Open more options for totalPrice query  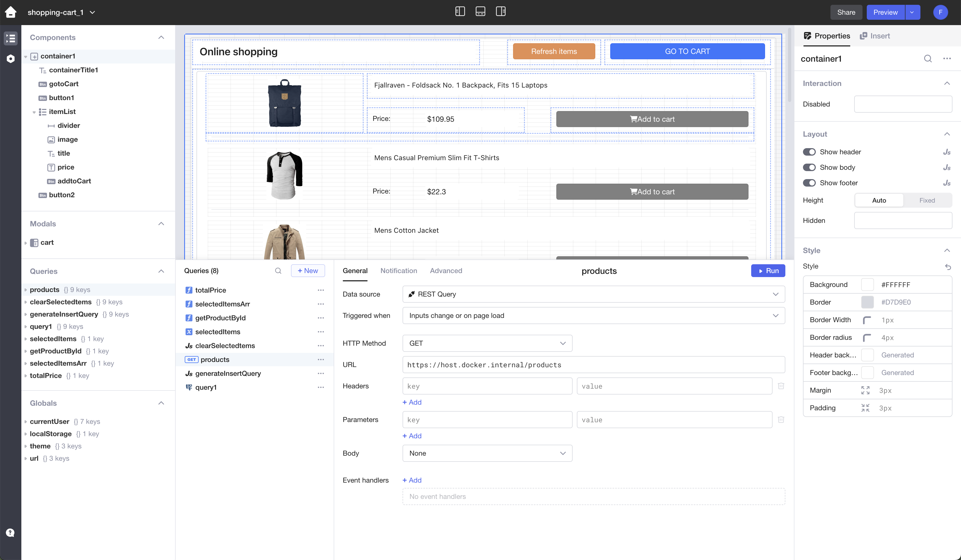[x=321, y=290]
